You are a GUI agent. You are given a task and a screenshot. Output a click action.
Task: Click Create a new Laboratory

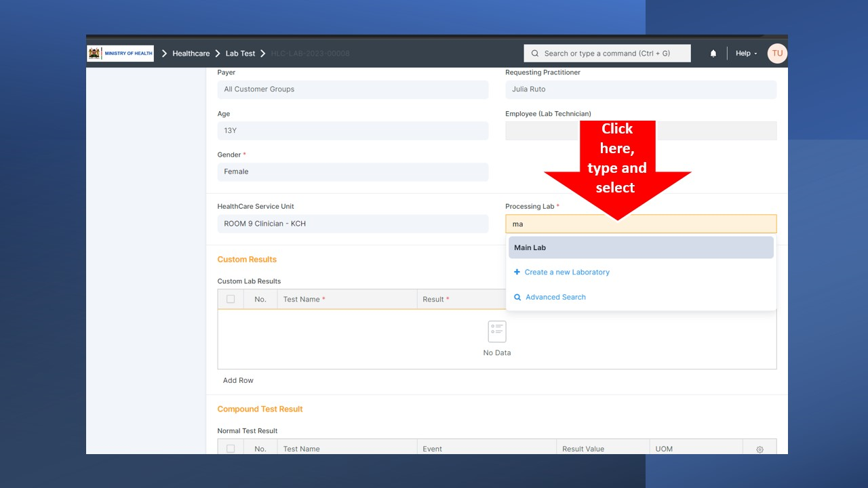coord(567,272)
